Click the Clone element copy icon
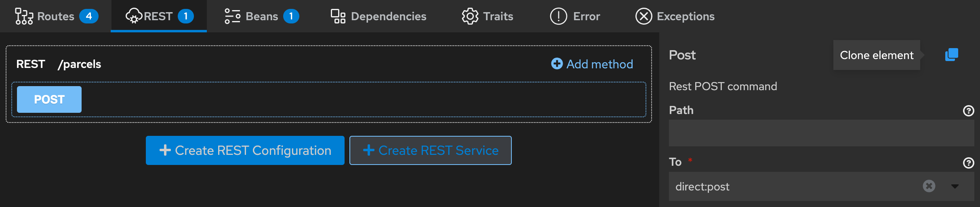Image resolution: width=980 pixels, height=207 pixels. coord(951,55)
